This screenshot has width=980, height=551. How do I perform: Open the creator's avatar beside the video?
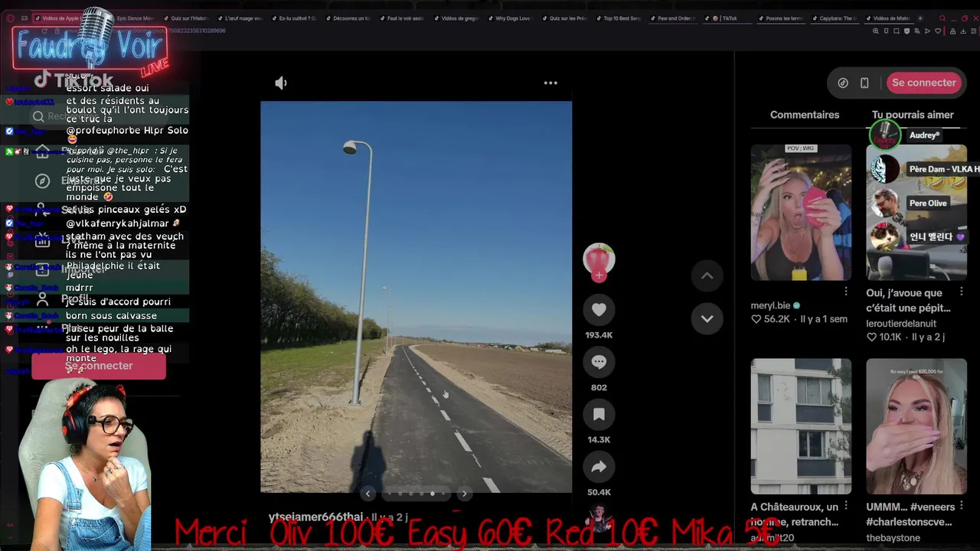599,259
